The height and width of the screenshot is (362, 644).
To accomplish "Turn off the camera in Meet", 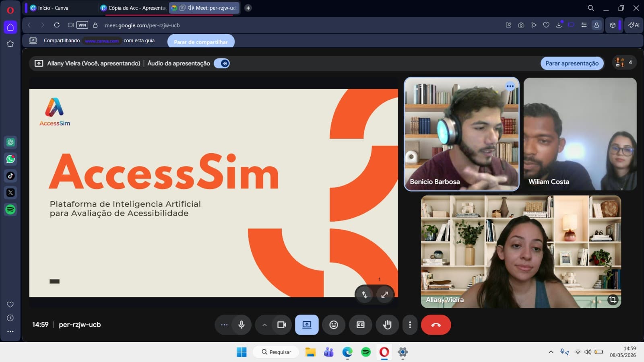I will pyautogui.click(x=282, y=325).
